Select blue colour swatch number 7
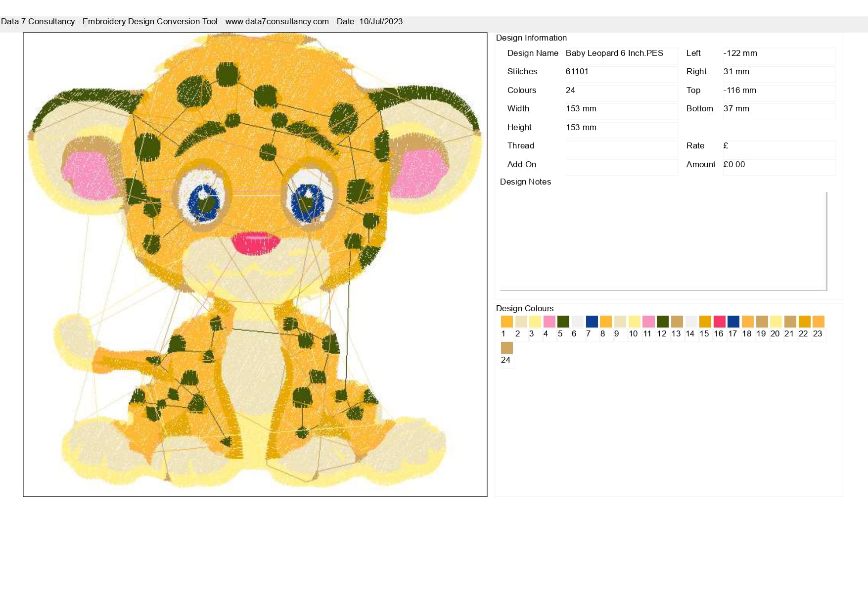The height and width of the screenshot is (614, 868). coord(592,322)
